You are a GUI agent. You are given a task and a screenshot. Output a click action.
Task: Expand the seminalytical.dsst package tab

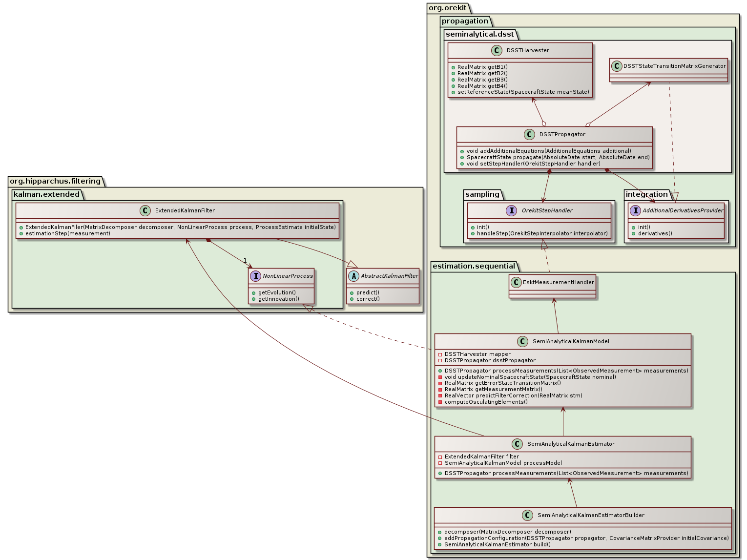coord(479,34)
